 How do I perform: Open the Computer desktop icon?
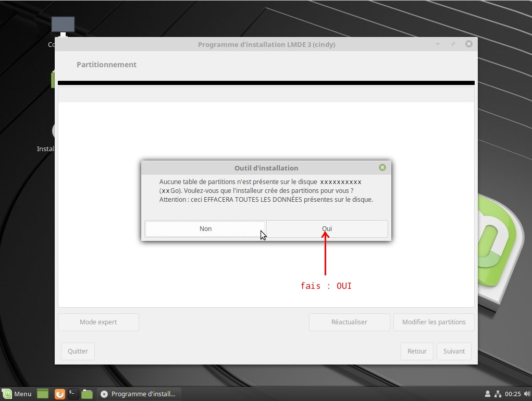point(63,27)
